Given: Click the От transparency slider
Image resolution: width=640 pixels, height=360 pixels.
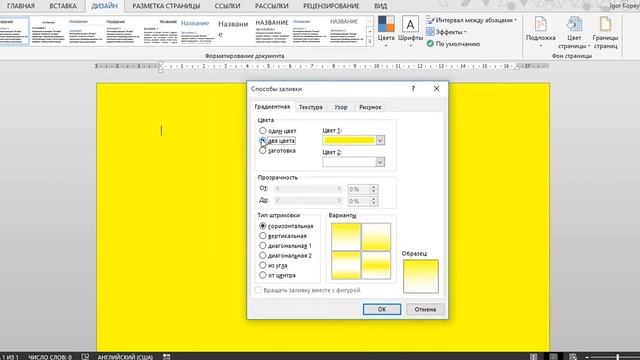Looking at the screenshot, I should [x=308, y=189].
